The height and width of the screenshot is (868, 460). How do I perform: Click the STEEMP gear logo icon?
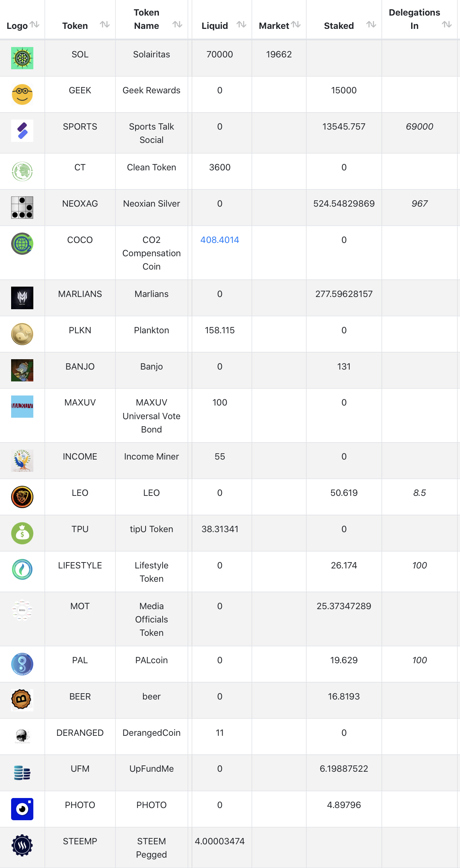22,845
